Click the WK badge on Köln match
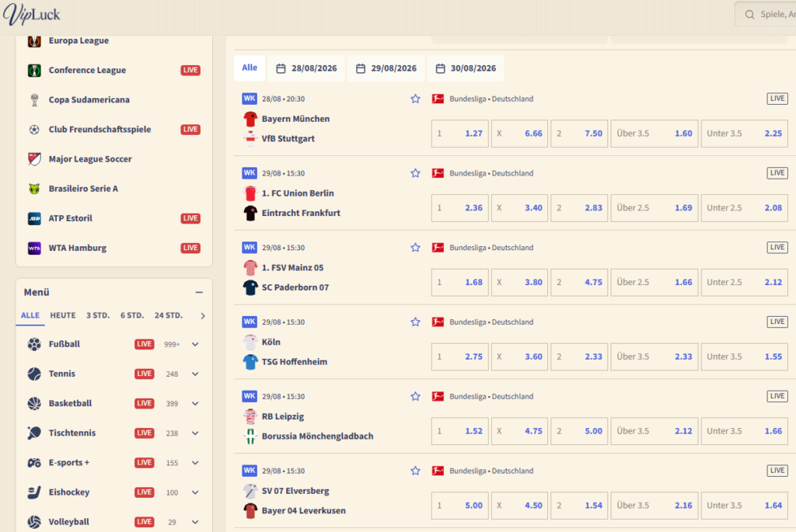 click(x=250, y=322)
